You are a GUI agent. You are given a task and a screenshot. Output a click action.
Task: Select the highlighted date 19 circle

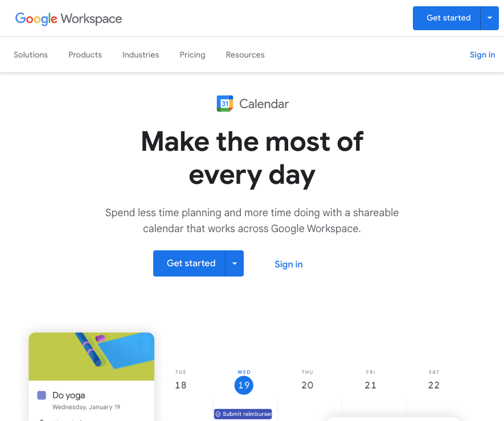coord(244,385)
